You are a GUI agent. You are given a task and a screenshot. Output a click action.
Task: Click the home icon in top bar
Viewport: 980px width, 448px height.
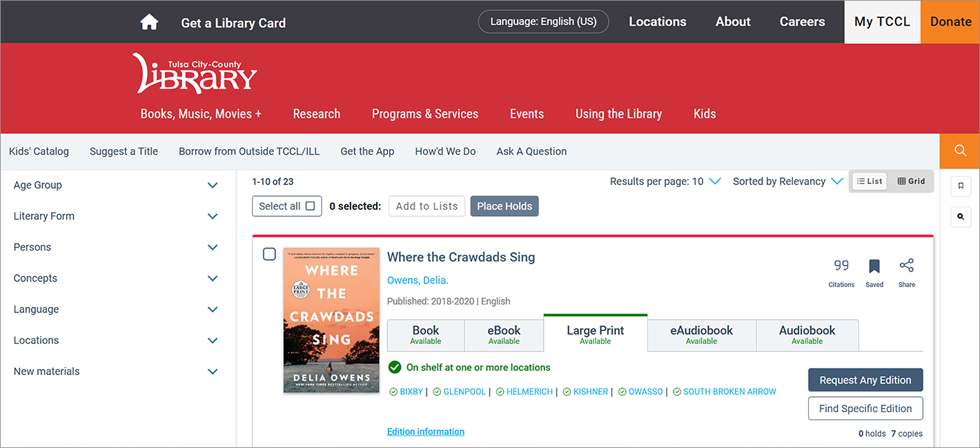[149, 23]
